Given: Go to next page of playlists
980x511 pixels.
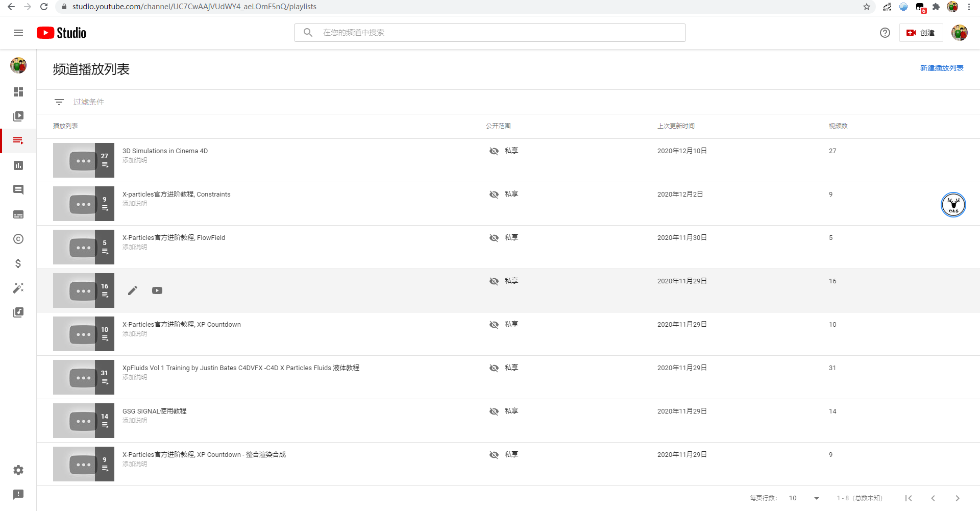Looking at the screenshot, I should (958, 498).
